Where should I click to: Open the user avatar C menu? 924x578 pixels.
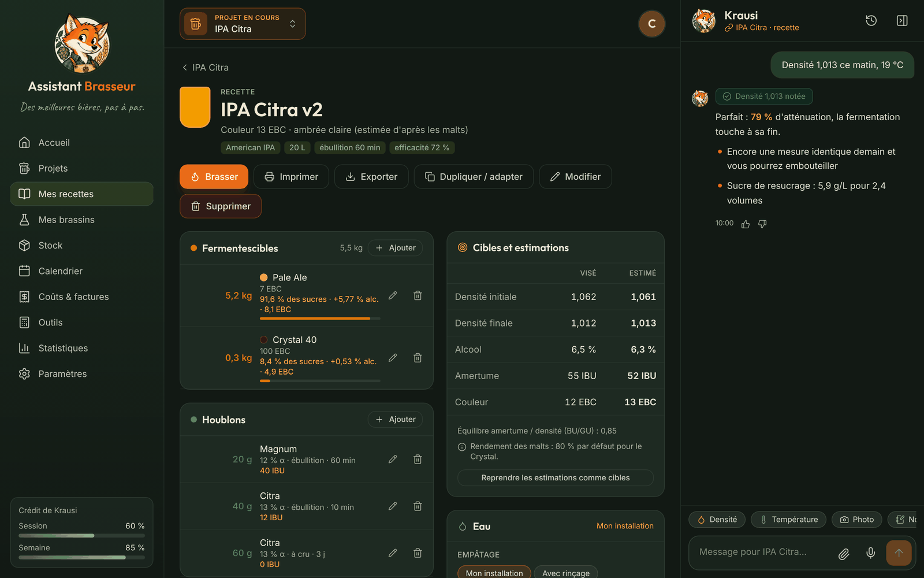[651, 24]
